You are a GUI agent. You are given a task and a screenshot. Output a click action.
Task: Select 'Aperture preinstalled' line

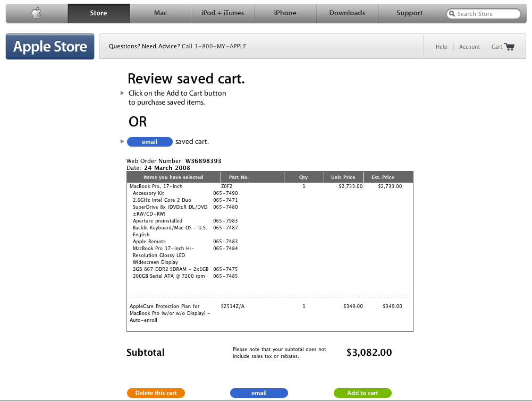point(157,221)
